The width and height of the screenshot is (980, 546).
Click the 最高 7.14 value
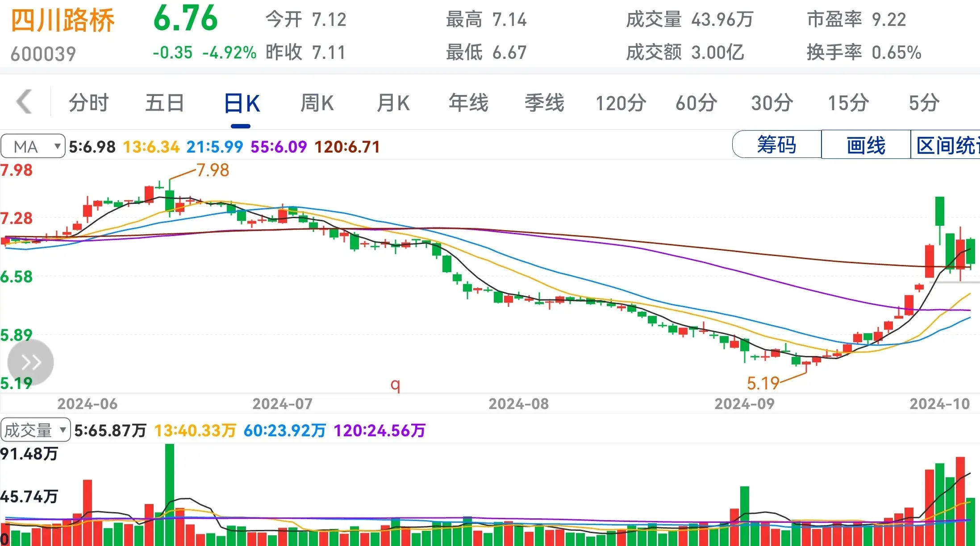(x=487, y=20)
